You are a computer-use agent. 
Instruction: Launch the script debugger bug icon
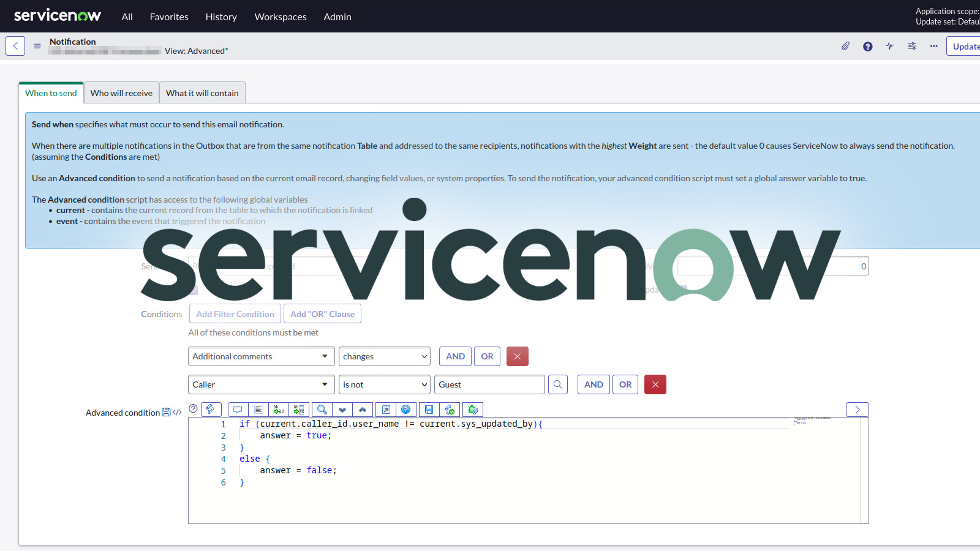click(472, 409)
